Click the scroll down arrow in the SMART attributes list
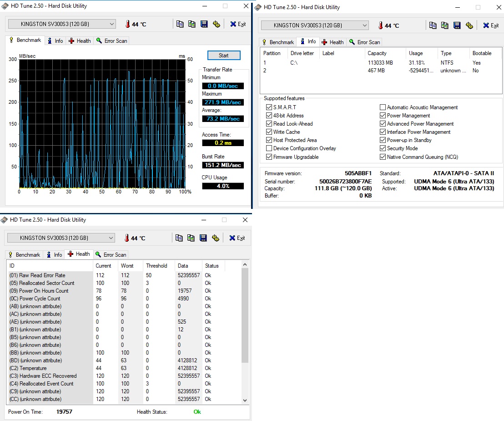Viewport: 504px width, 421px height. coord(245,400)
